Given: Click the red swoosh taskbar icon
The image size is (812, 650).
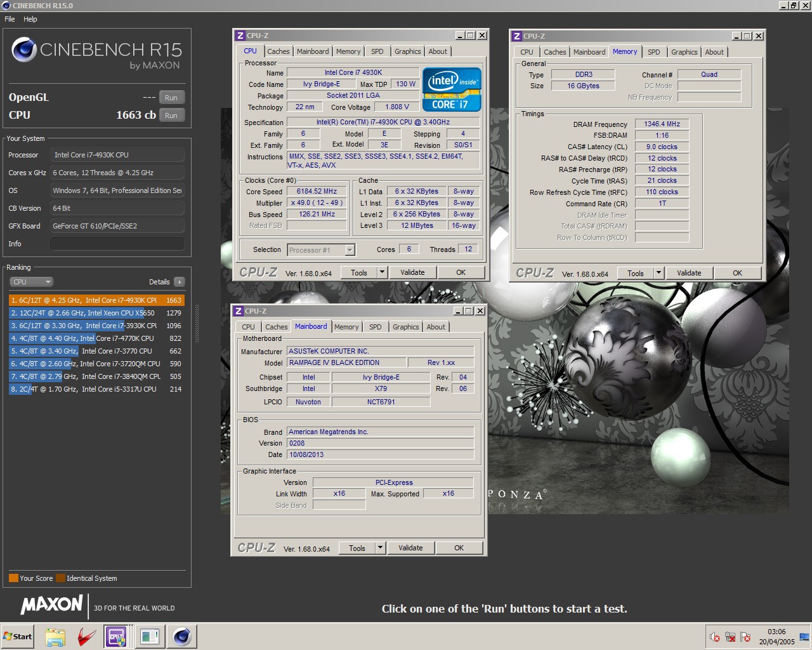Looking at the screenshot, I should point(87,637).
